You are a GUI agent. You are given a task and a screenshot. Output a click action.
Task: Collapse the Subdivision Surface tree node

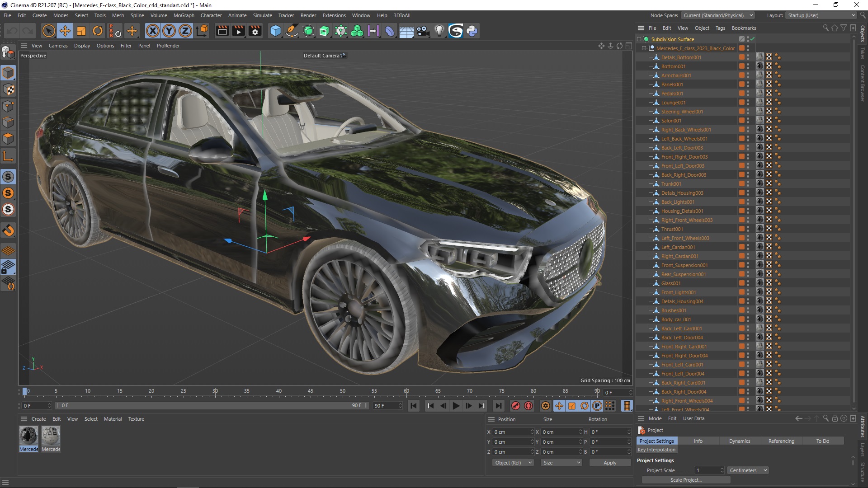(639, 39)
